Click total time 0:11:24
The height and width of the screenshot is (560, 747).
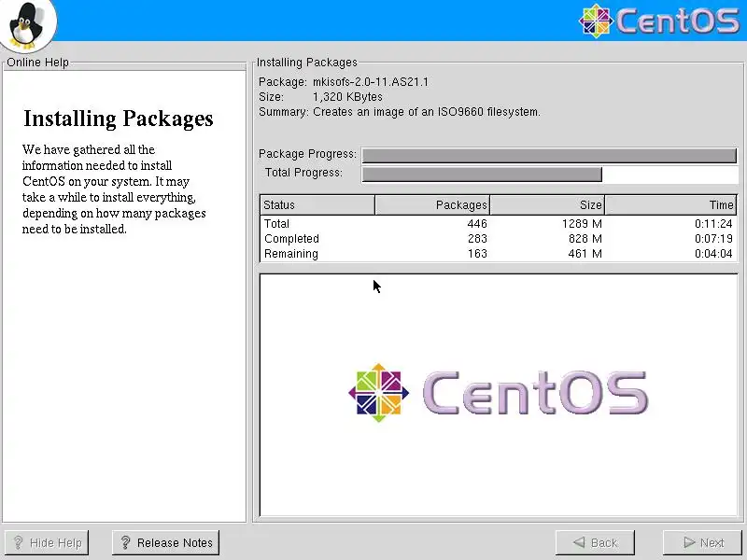point(713,224)
